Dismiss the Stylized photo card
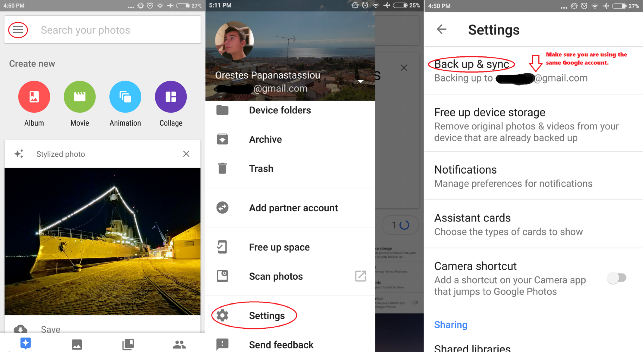This screenshot has width=644, height=352. (186, 154)
